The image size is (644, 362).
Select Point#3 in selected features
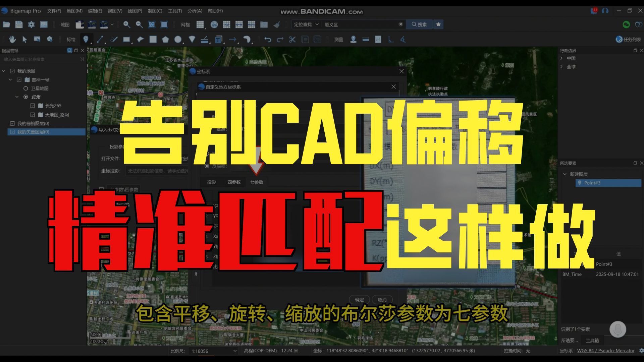(x=608, y=183)
